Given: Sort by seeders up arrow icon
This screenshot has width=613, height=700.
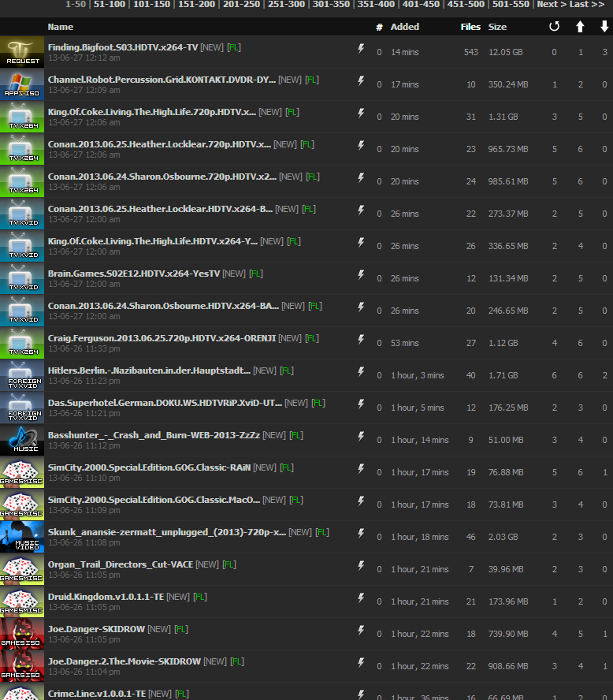Looking at the screenshot, I should click(580, 27).
